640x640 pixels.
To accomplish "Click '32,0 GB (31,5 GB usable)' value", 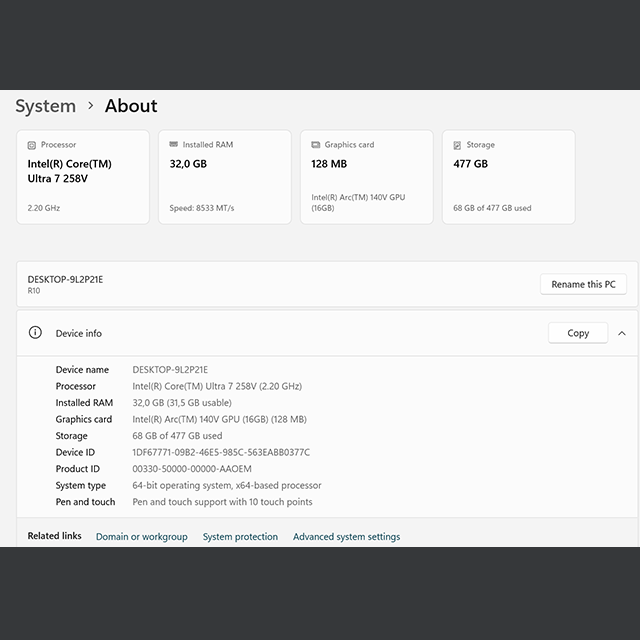I will click(182, 403).
